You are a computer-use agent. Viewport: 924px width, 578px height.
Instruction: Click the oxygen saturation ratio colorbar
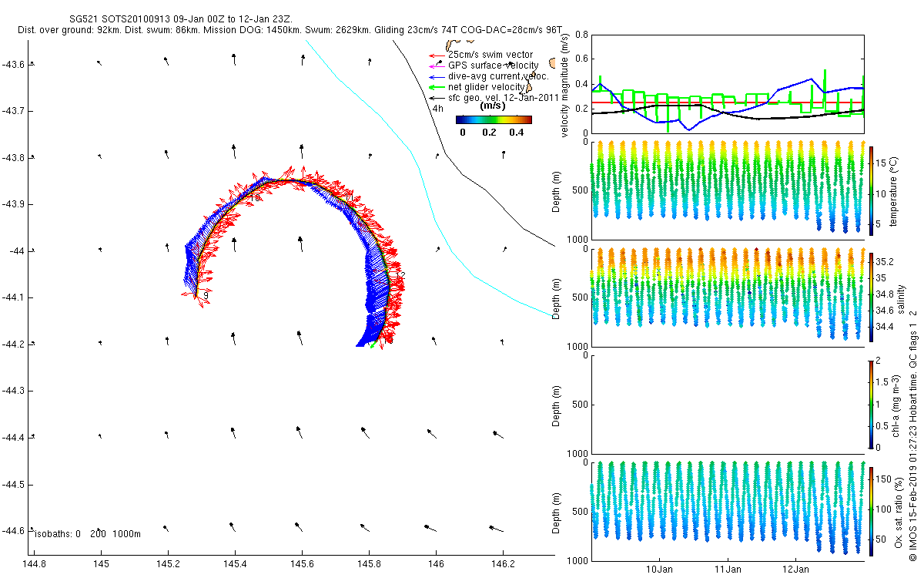point(872,510)
